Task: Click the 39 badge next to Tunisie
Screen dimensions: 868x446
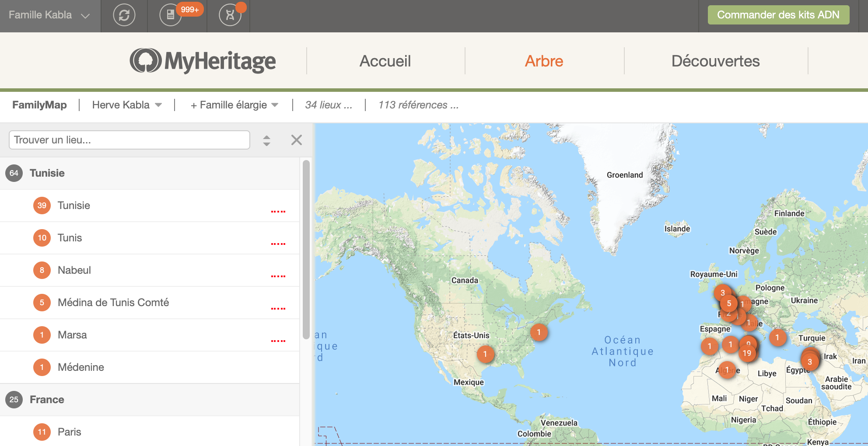Action: pos(42,206)
